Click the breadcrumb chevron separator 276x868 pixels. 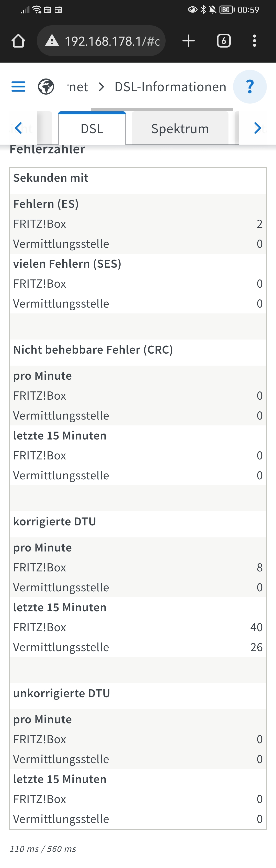tap(101, 87)
